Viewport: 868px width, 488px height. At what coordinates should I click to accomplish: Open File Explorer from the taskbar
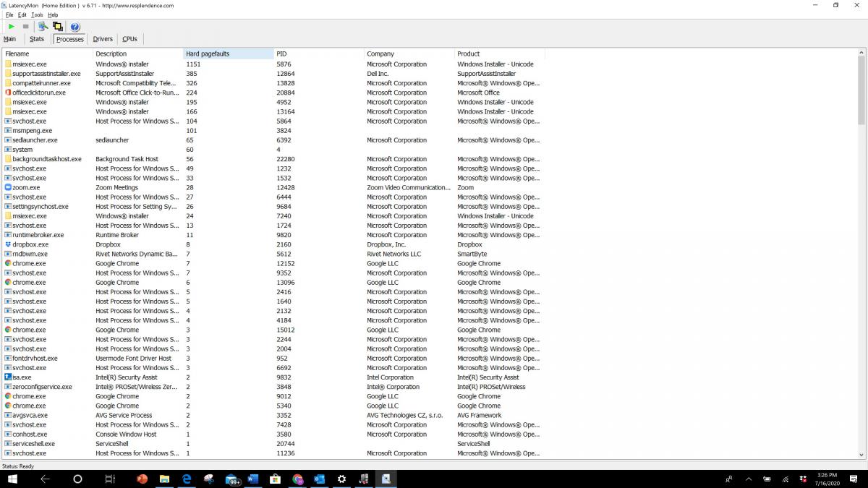pyautogui.click(x=164, y=479)
